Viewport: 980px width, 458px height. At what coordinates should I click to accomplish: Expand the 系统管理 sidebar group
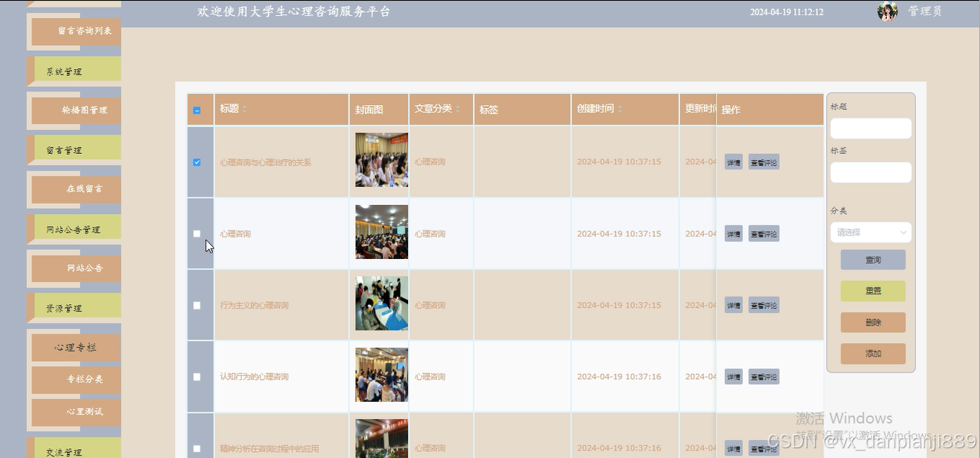coord(74,71)
